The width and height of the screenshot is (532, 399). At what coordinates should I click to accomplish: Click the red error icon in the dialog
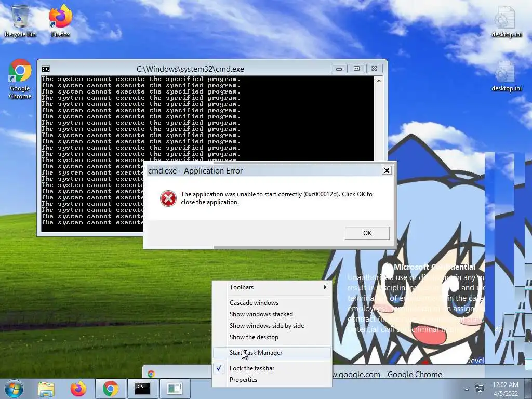point(168,198)
